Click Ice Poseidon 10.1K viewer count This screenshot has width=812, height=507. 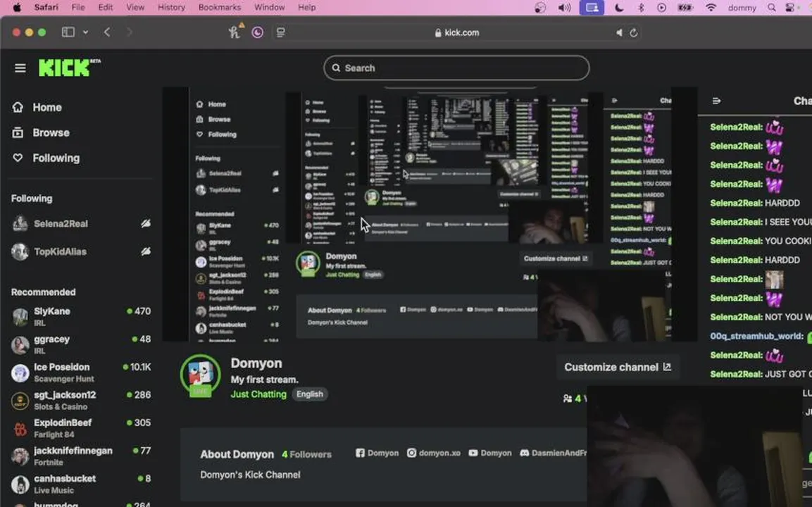click(137, 367)
